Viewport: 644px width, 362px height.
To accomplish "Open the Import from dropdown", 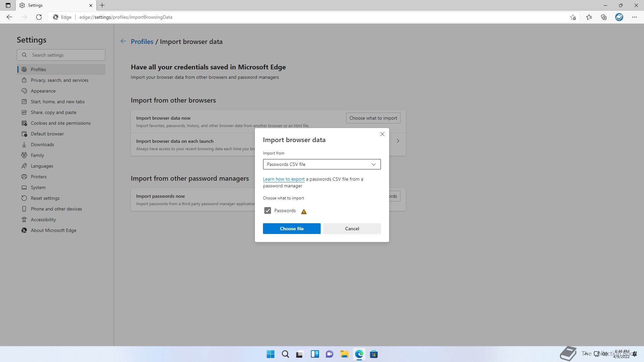I will click(322, 164).
